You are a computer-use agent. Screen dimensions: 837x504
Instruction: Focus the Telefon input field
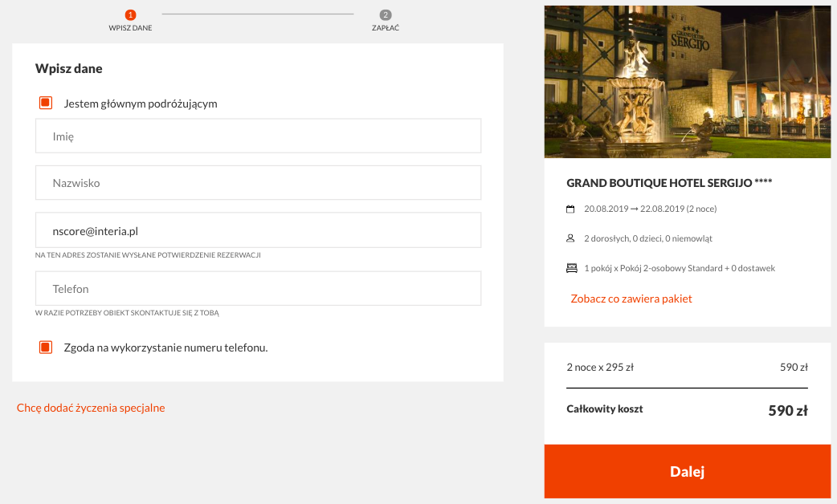pos(259,289)
